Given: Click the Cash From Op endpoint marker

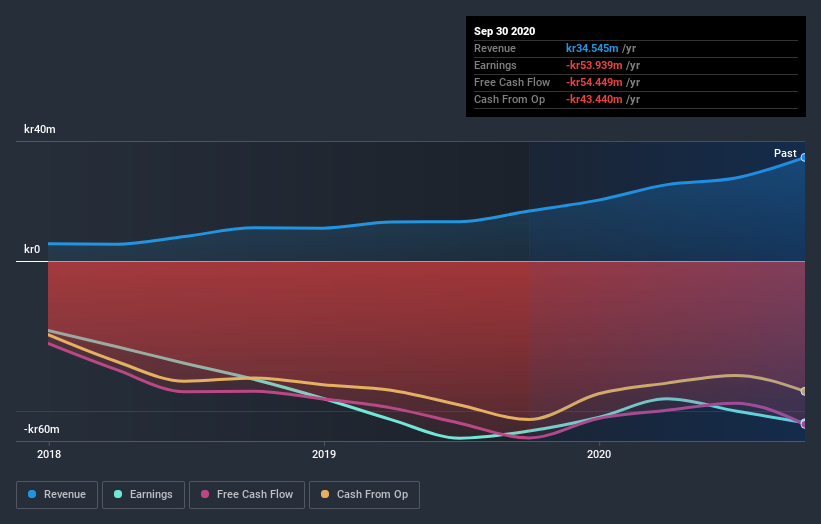Looking at the screenshot, I should coord(803,392).
